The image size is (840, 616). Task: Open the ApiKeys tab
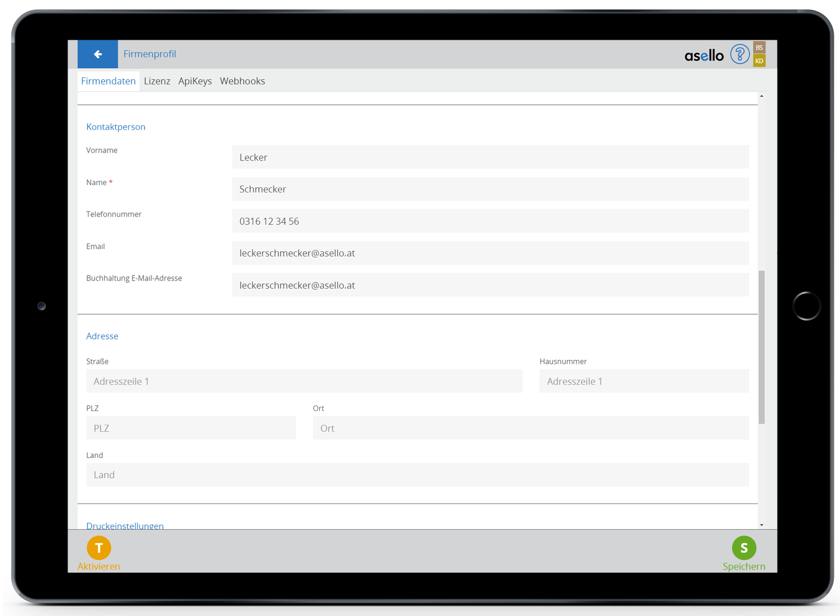[195, 81]
